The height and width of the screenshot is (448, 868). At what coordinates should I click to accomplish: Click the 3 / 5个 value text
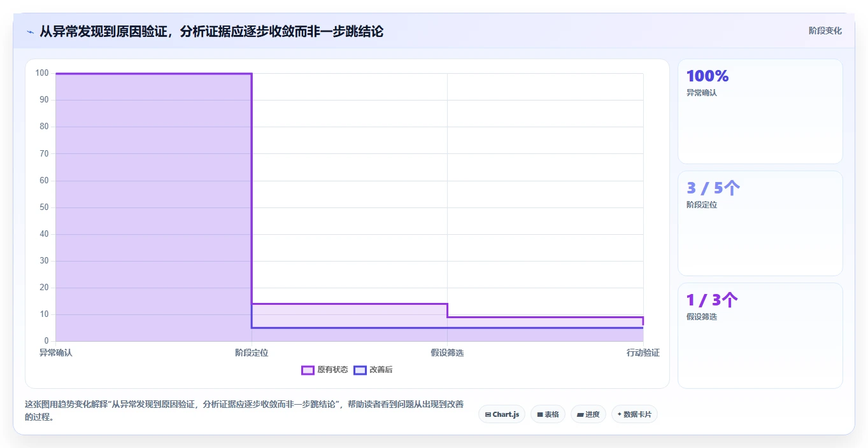coord(713,188)
